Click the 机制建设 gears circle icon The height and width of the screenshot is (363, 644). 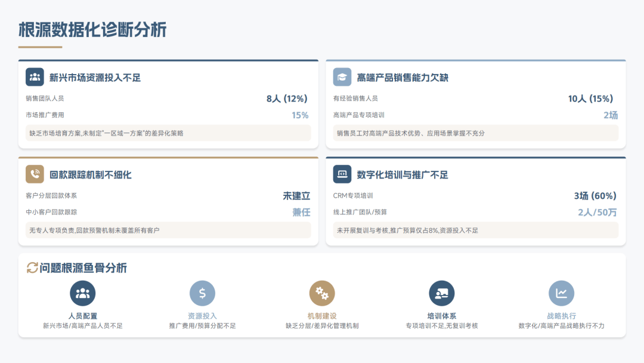click(x=322, y=293)
